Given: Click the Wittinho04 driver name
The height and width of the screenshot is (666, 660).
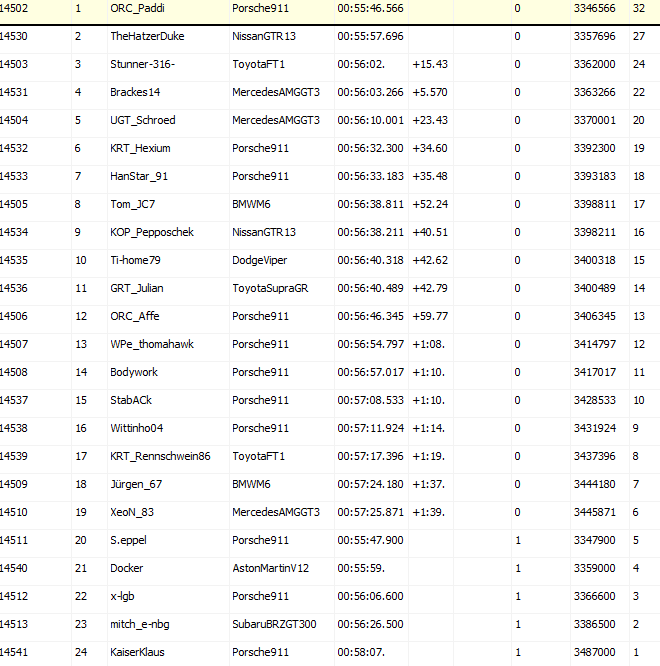Looking at the screenshot, I should [137, 428].
